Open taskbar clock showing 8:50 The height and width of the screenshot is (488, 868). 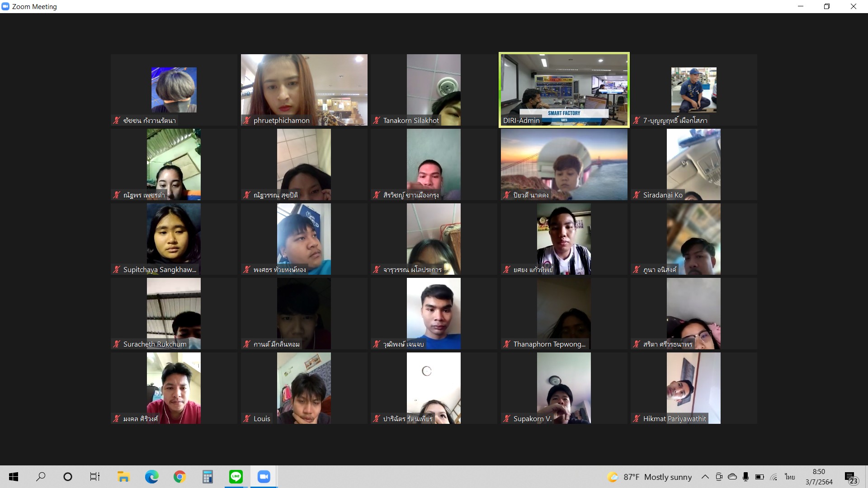(819, 477)
